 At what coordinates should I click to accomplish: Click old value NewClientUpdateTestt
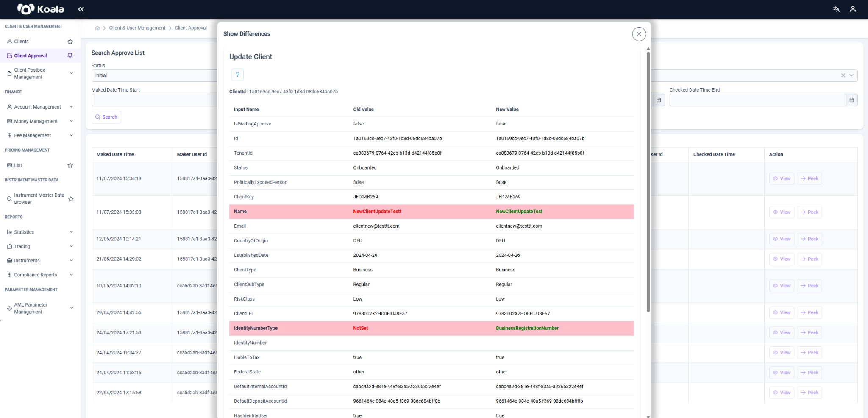(377, 212)
